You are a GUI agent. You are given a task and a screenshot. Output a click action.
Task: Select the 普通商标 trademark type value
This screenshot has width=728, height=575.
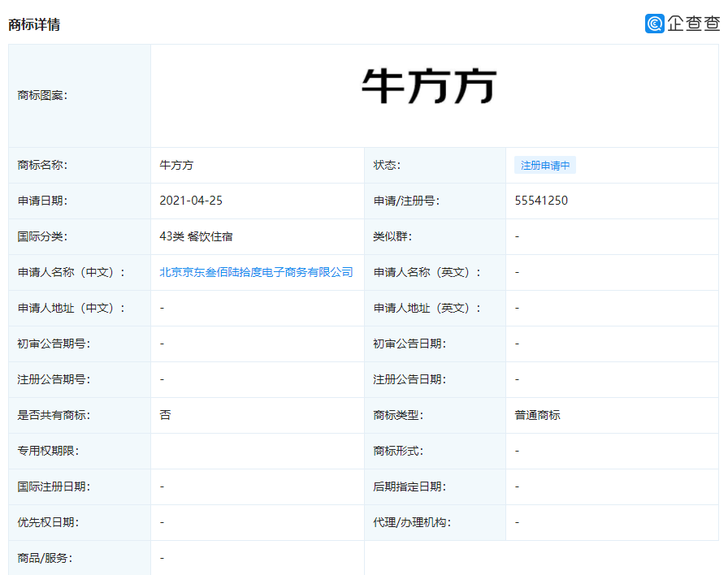tap(538, 415)
